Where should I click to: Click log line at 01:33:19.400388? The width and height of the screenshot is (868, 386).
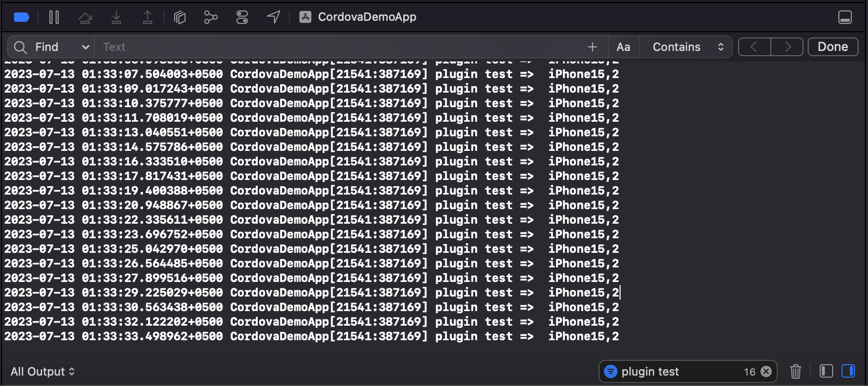[x=311, y=191]
